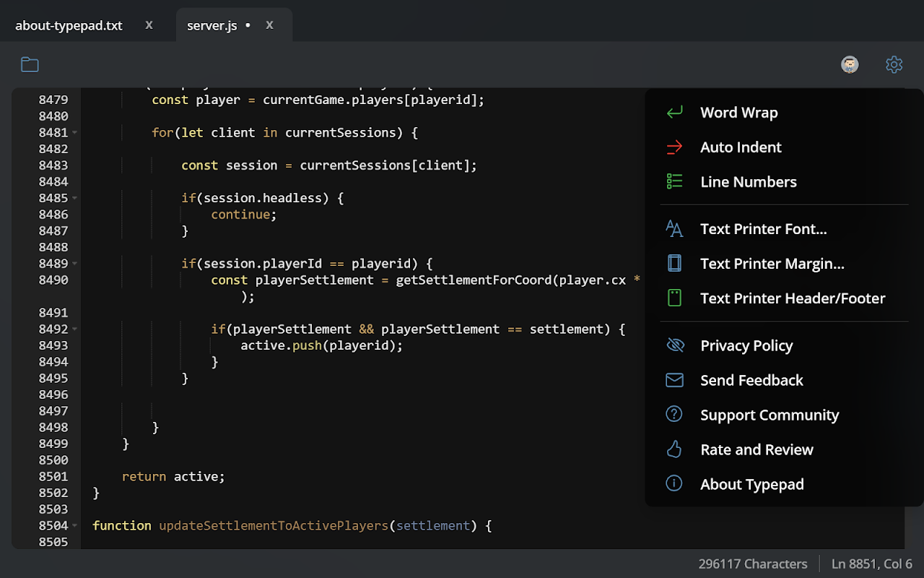Toggle the Word Wrap option
Viewport: 924px width, 578px height.
738,113
